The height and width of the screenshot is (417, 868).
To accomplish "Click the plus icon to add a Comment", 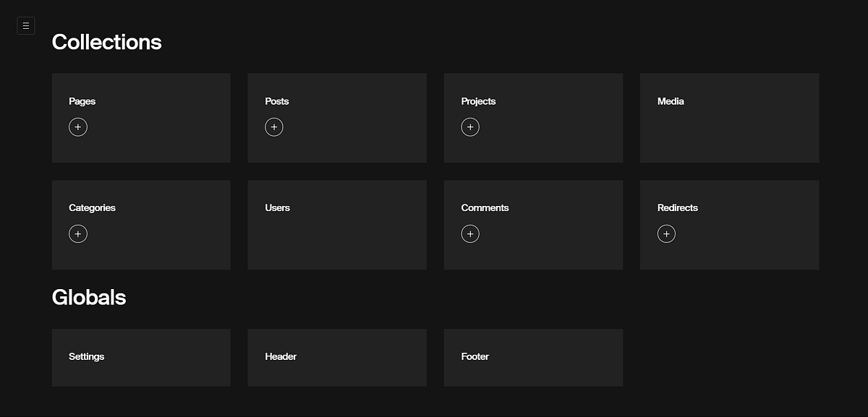I will coord(470,233).
